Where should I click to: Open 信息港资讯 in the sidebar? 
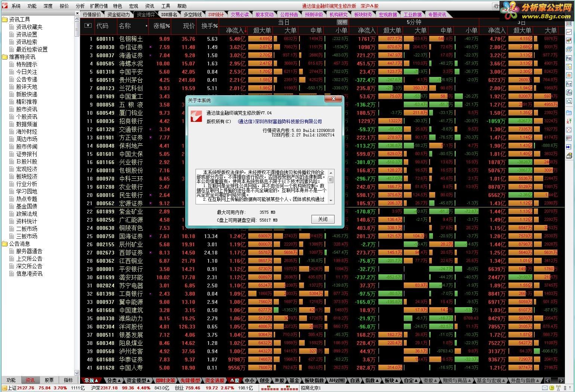click(x=29, y=274)
